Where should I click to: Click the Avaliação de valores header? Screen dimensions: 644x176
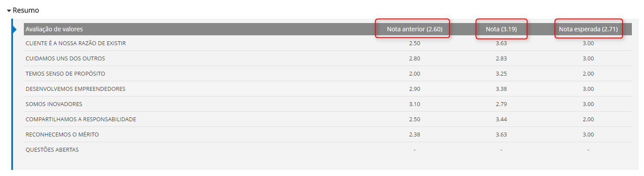click(54, 29)
